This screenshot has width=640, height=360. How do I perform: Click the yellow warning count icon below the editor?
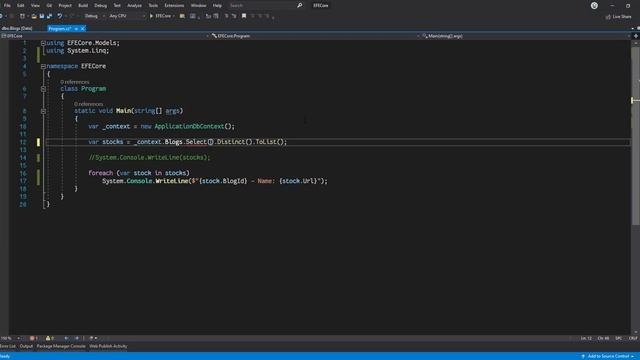49,338
